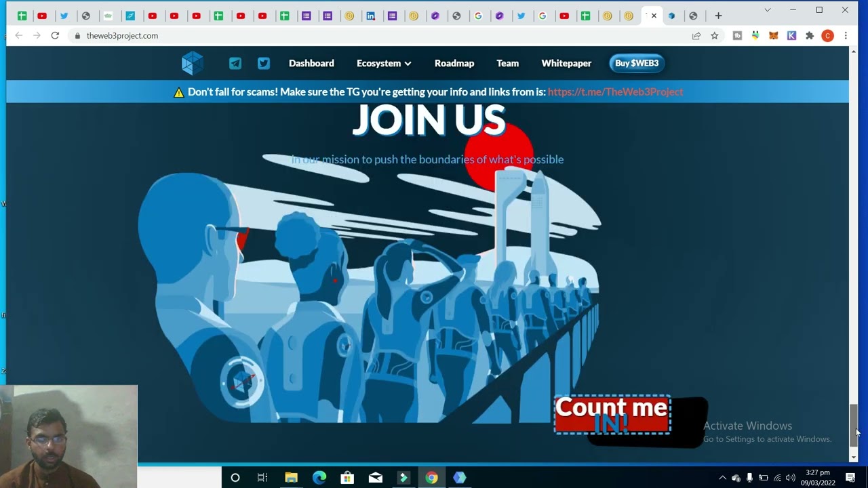Click the Count me IN button
Screen dimensions: 868x488
point(612,414)
